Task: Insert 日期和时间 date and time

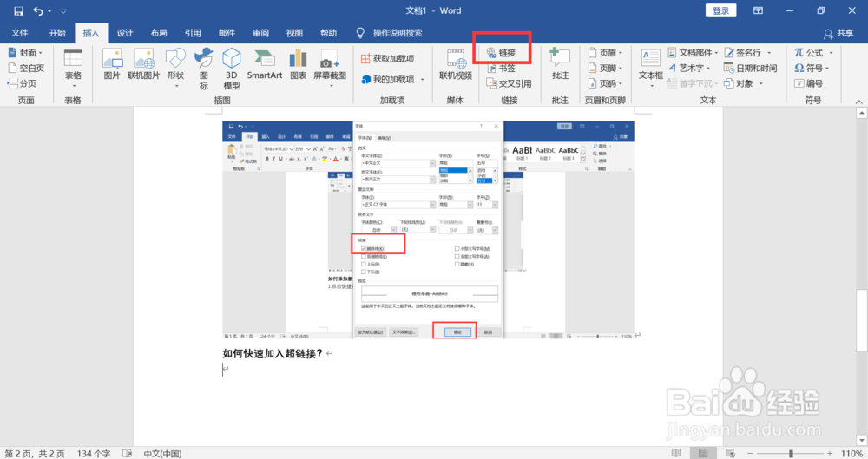Action: click(751, 68)
